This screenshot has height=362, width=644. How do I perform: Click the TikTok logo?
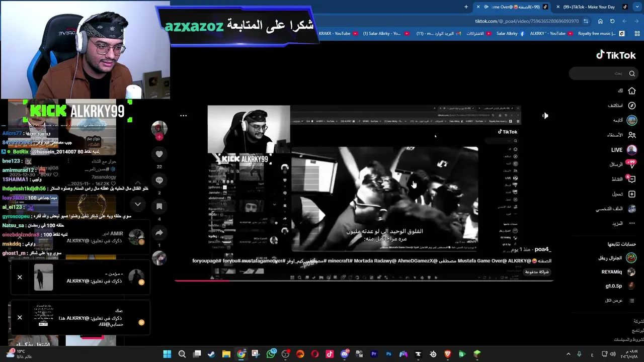click(616, 55)
